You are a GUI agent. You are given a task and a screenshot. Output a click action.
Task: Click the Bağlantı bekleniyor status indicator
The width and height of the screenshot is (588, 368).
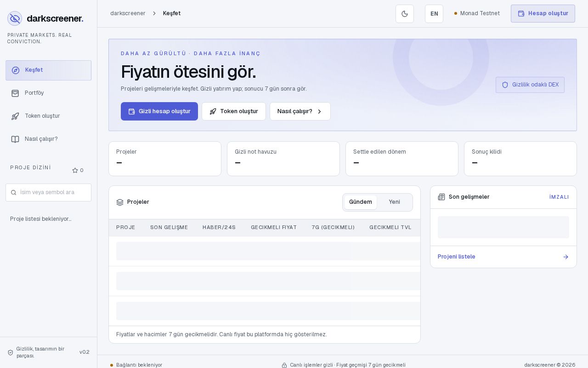click(136, 365)
